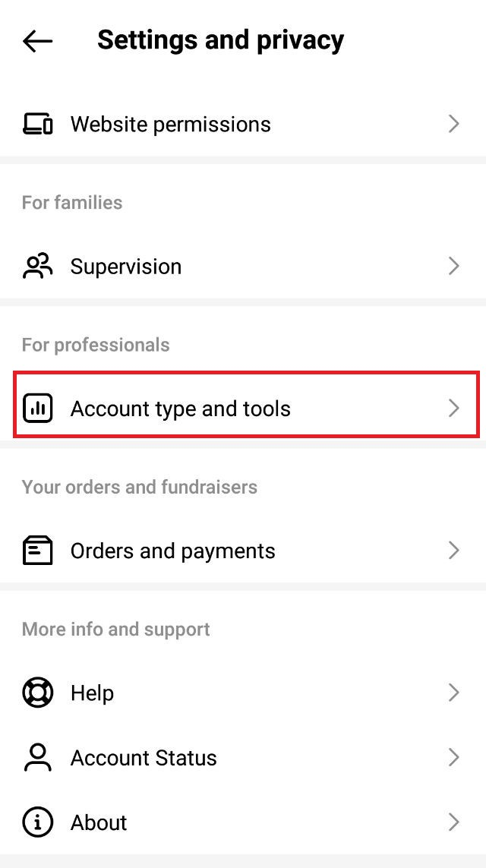Open the Website permissions text label
The image size is (486, 868).
pos(171,124)
